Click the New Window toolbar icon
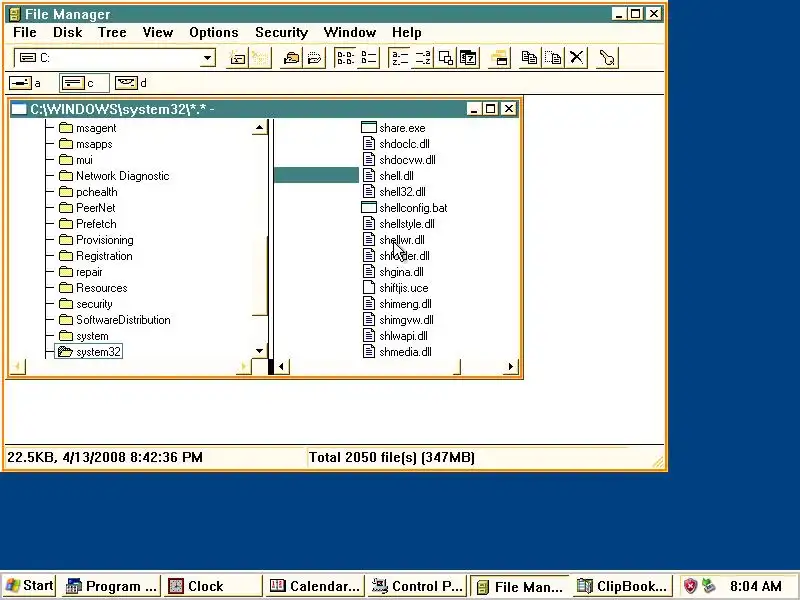The width and height of the screenshot is (800, 600). [499, 58]
